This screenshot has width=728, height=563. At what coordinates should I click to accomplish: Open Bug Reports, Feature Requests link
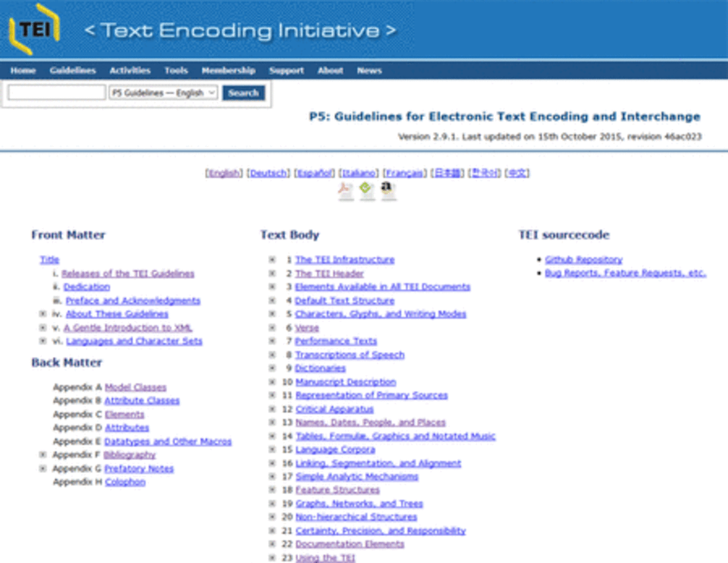626,273
